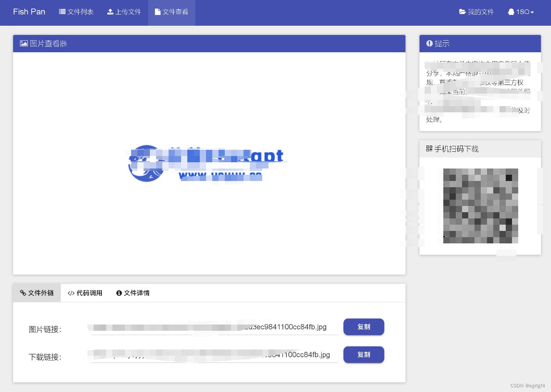Click the code icon beside 代码调用
Viewport: 551px width, 392px height.
[71, 293]
